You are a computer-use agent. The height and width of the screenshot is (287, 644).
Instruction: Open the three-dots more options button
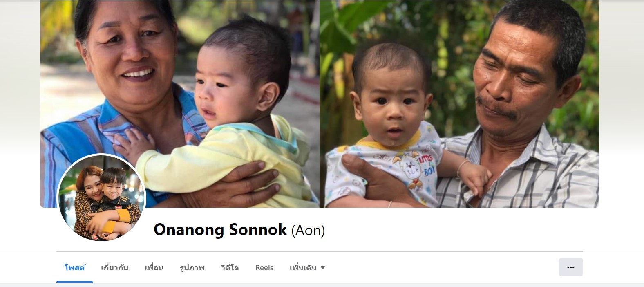pyautogui.click(x=570, y=267)
